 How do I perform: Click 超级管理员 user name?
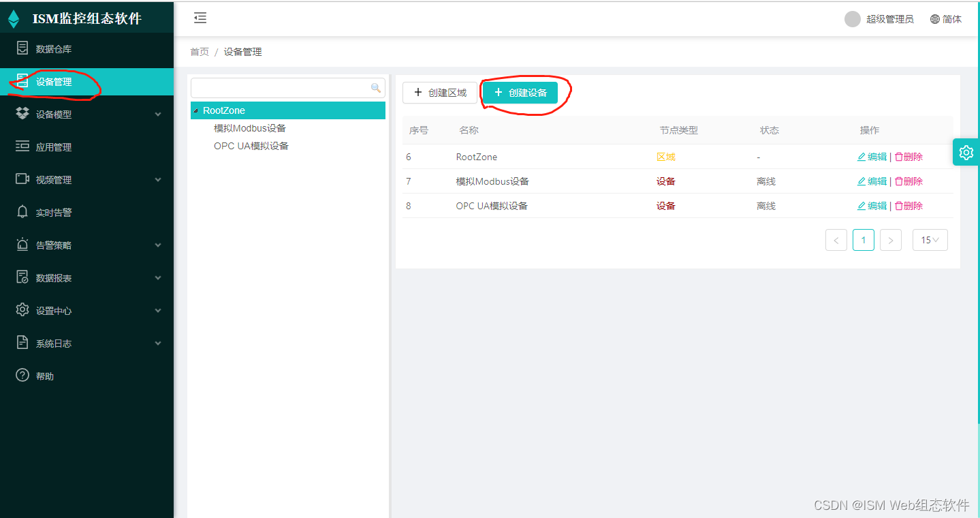coord(890,19)
